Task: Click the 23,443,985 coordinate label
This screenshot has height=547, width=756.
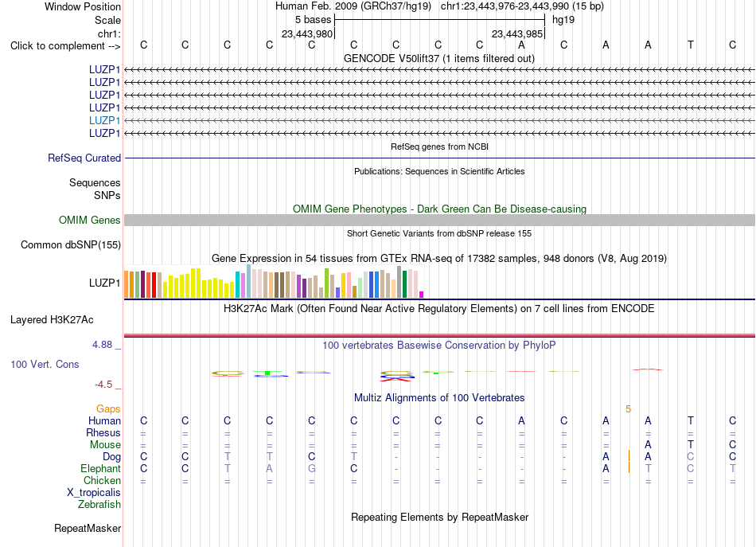Action: coord(517,33)
